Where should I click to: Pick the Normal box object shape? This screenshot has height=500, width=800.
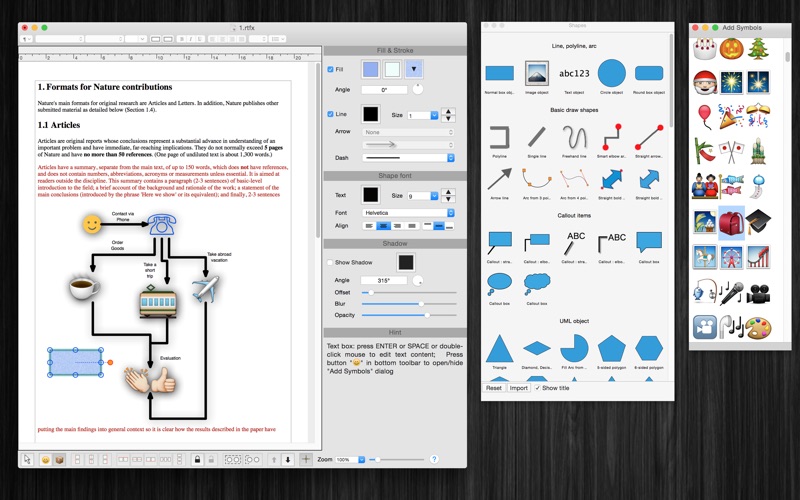[x=499, y=73]
